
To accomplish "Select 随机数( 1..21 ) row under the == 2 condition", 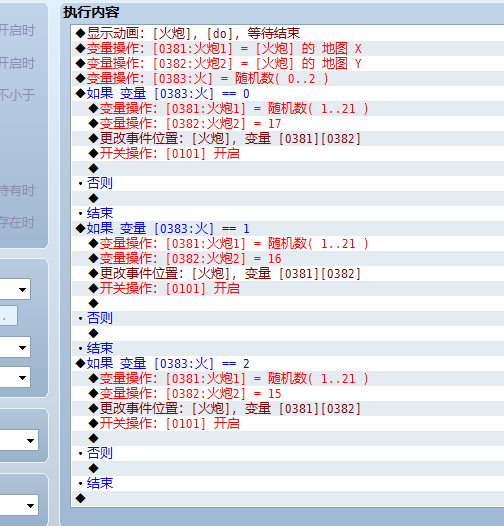I will pyautogui.click(x=288, y=378).
